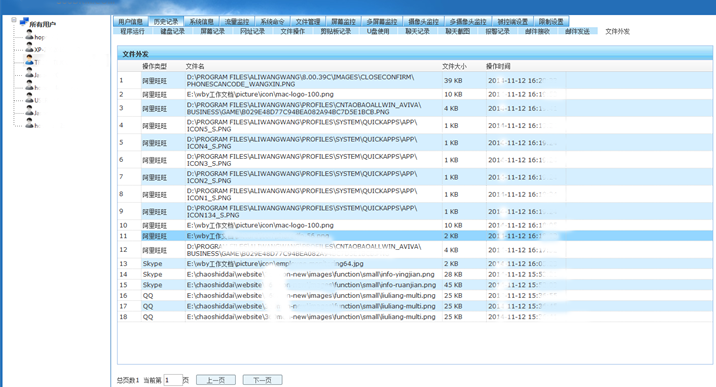Open the 多屏幕监控 tab
716x387 pixels.
382,21
